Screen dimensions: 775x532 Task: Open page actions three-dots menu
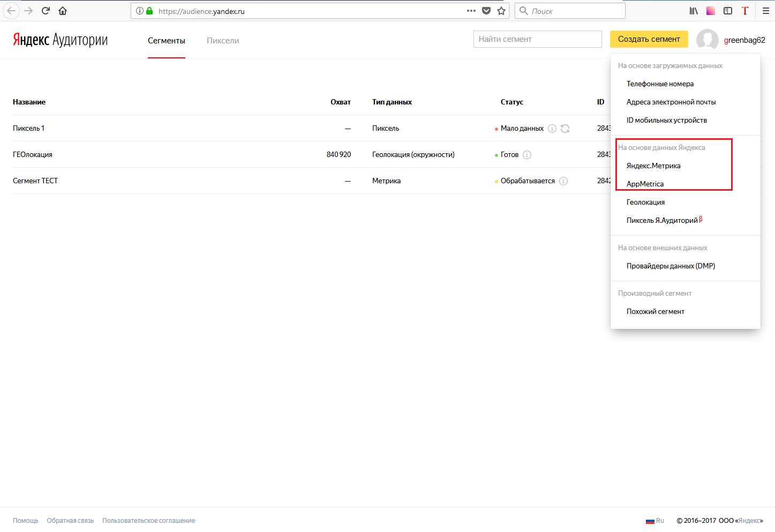[471, 11]
